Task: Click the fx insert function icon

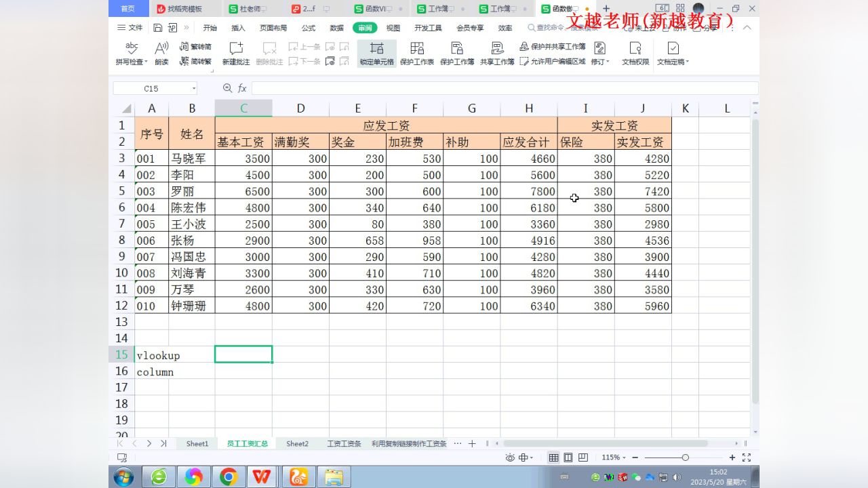Action: 242,88
